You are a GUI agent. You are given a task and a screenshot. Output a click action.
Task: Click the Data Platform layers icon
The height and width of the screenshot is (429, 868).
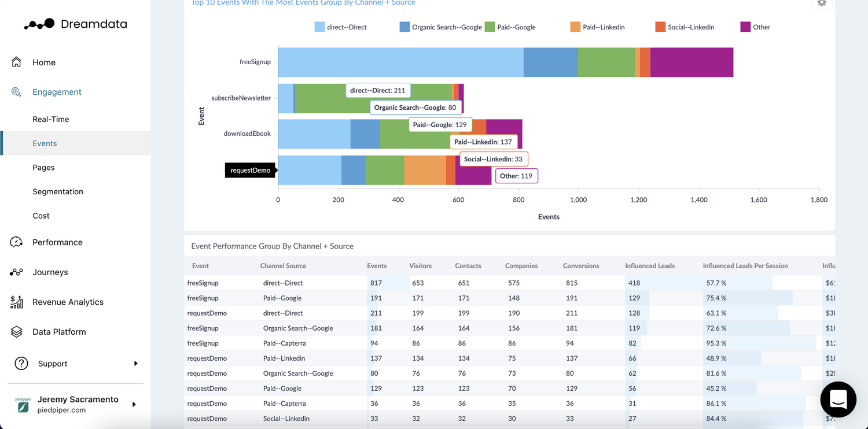tap(17, 331)
